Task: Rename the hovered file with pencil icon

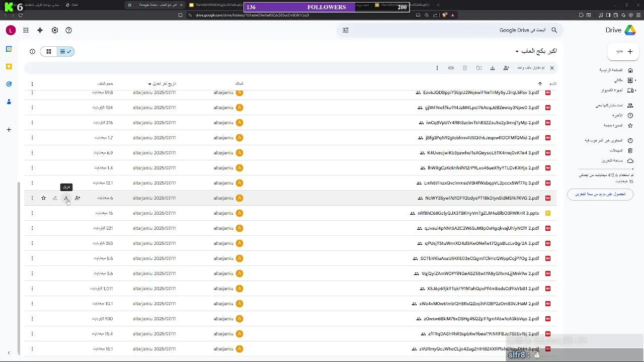Action: (55, 198)
